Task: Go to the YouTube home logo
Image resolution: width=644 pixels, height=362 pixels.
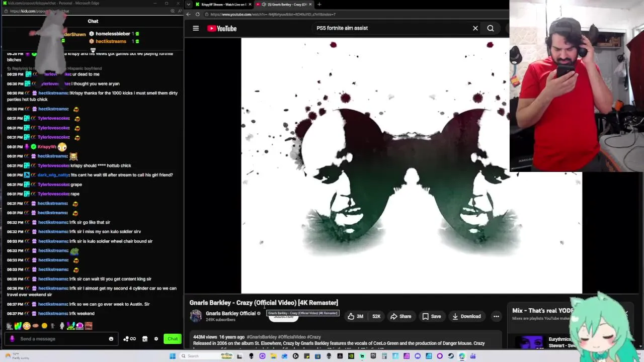Action: tap(222, 28)
